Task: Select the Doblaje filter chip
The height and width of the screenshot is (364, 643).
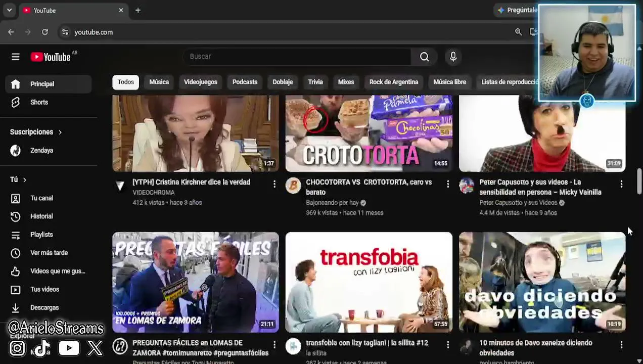Action: (283, 82)
